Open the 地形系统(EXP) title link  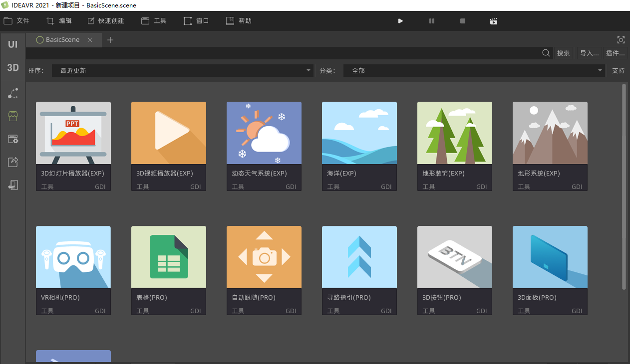539,174
